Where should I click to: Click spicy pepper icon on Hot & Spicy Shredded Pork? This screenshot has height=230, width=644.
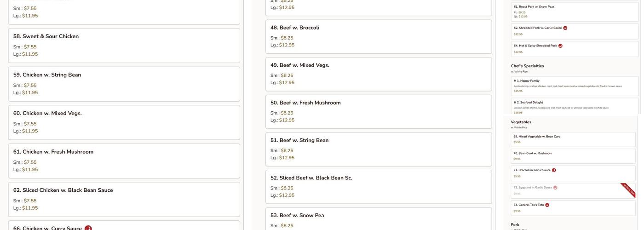coord(560,46)
